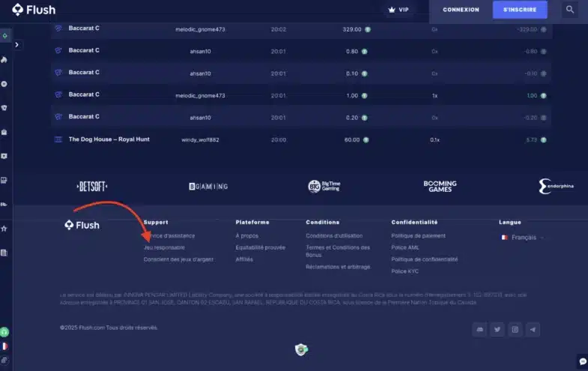Open the À propos link
This screenshot has width=588, height=371.
pos(246,235)
